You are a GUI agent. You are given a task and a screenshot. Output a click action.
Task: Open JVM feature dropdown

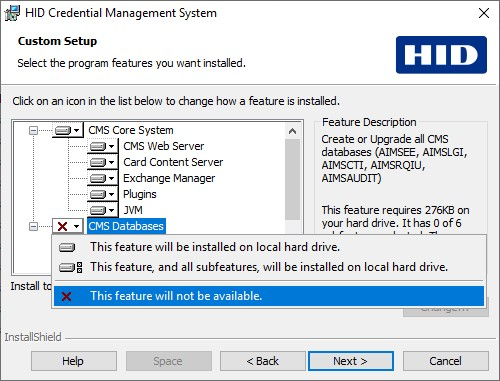pos(103,210)
